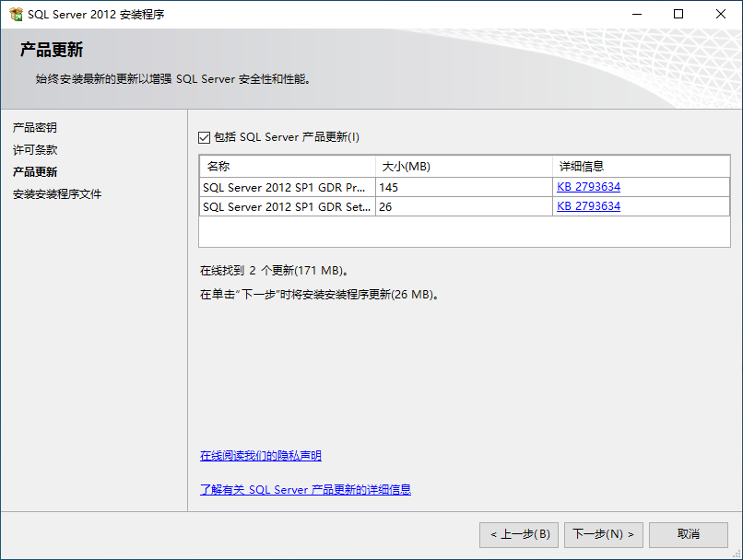Click the text about installing setup updates (26 MB)
This screenshot has width=743, height=560.
click(319, 295)
